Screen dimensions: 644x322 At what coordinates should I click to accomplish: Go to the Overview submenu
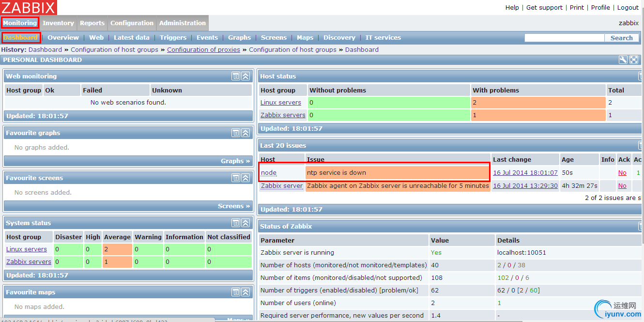pos(63,37)
